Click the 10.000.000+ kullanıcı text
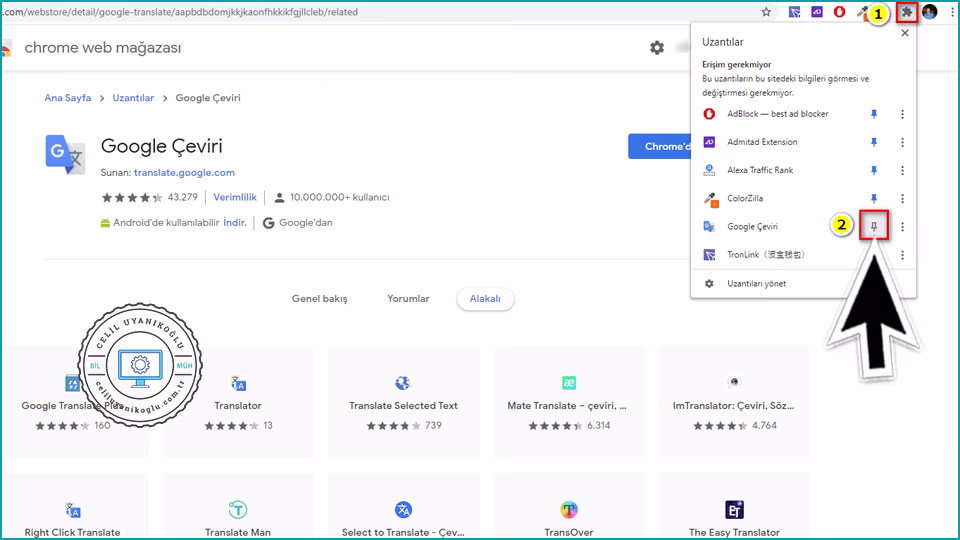Image resolution: width=960 pixels, height=540 pixels. coord(339,197)
